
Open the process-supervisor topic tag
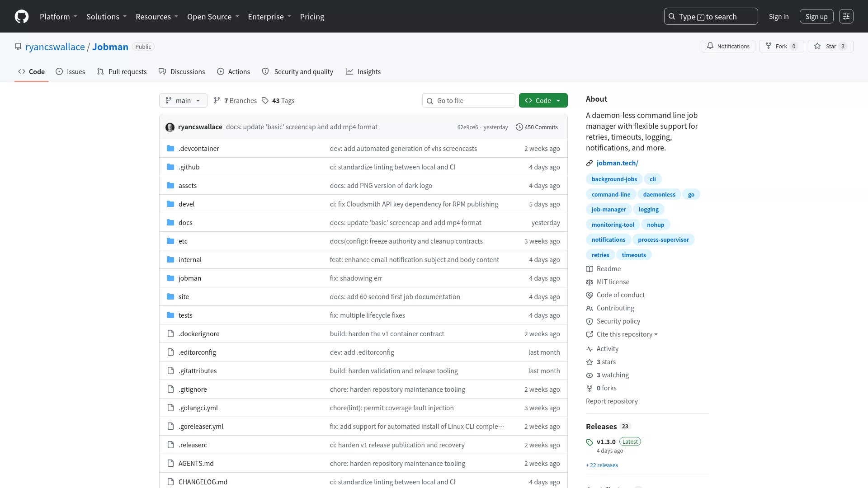click(x=663, y=240)
